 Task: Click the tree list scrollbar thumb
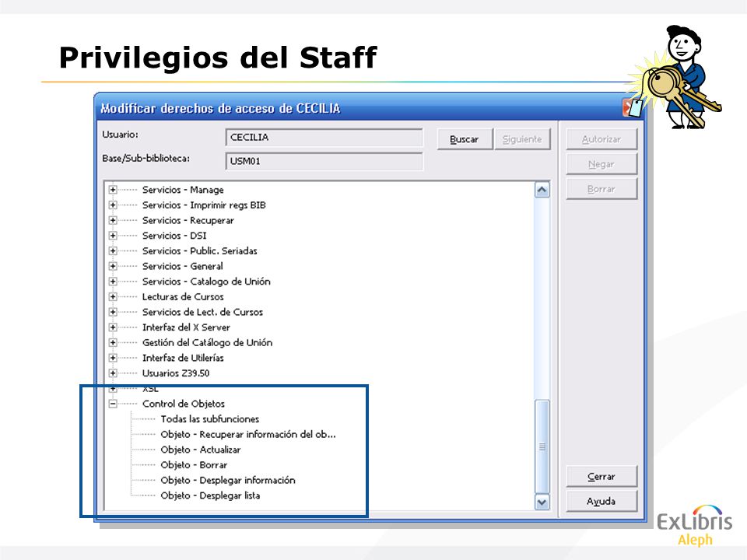pos(542,446)
